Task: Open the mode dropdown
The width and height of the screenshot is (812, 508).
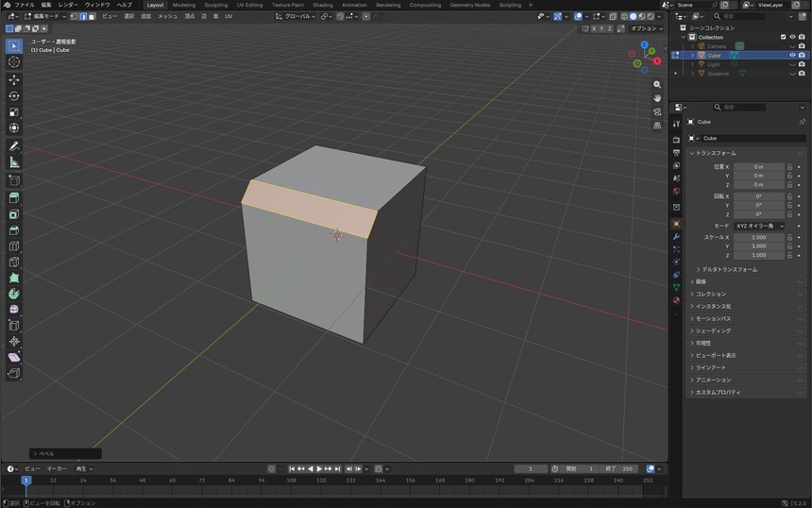Action: [x=45, y=16]
